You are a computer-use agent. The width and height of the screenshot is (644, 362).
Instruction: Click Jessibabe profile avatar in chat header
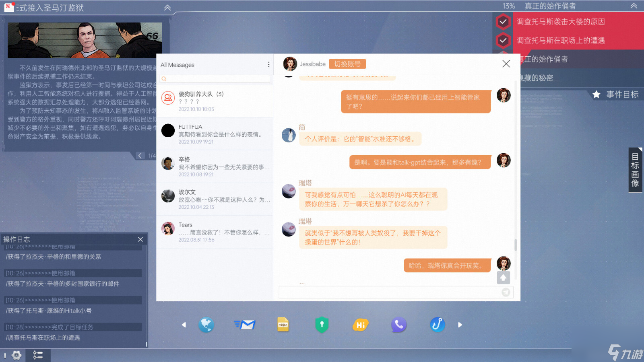point(290,64)
